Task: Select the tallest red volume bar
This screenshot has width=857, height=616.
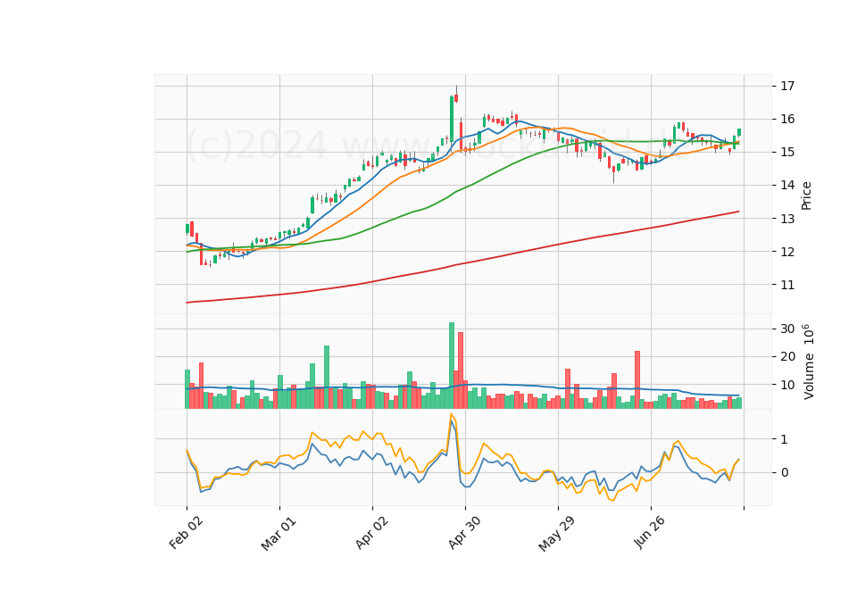Action: (x=461, y=370)
